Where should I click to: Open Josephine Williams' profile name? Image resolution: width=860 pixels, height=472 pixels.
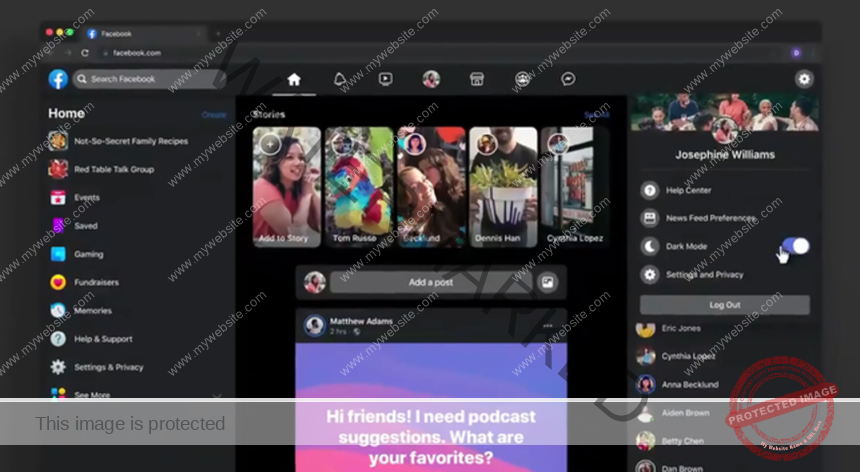pos(725,155)
